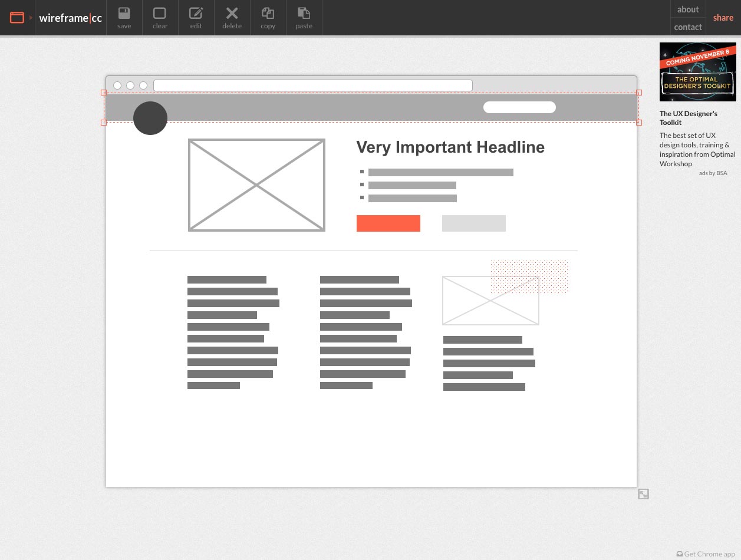This screenshot has width=741, height=560.
Task: Open the about menu item
Action: (x=687, y=9)
